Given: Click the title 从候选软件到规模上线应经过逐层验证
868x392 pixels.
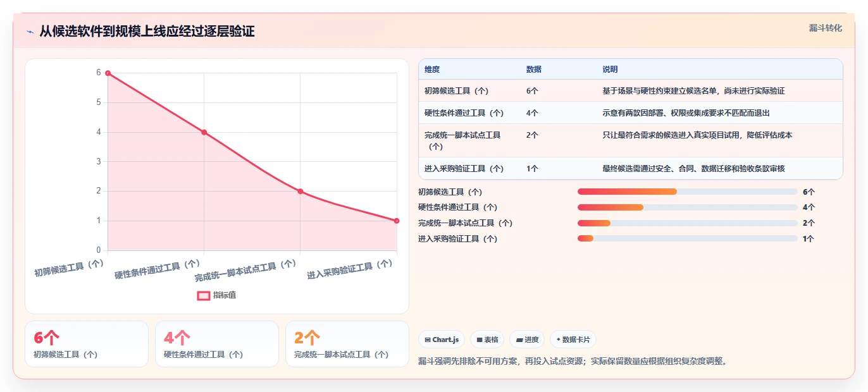Looking at the screenshot, I should (x=147, y=32).
